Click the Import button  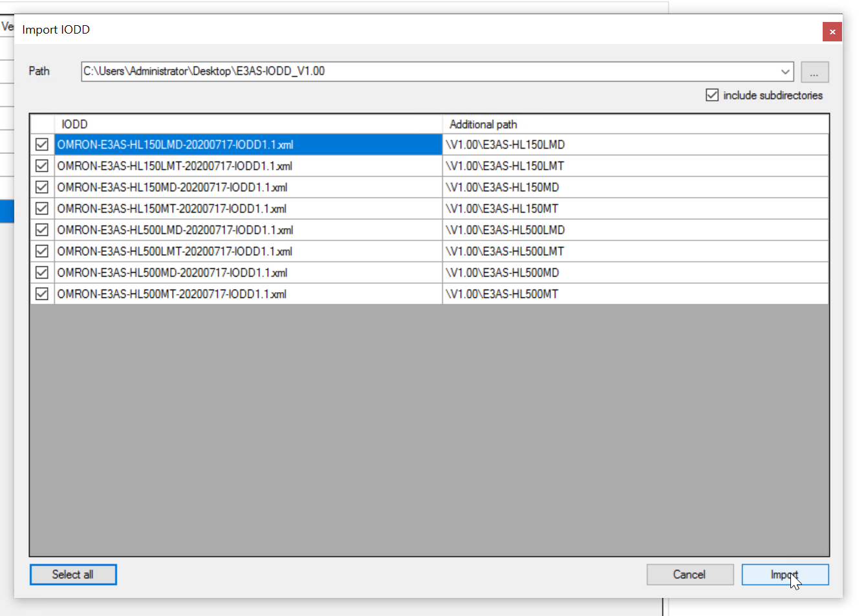pyautogui.click(x=785, y=575)
